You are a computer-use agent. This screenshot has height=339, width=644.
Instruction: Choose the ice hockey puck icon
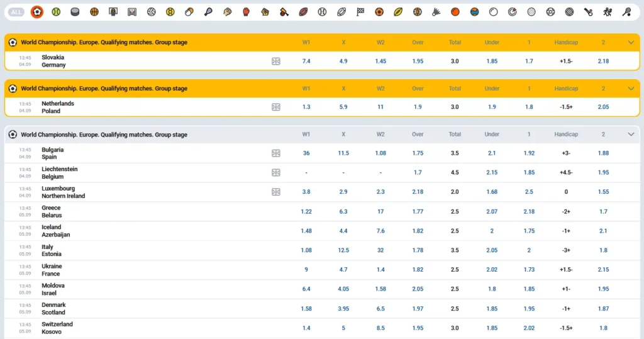[x=75, y=12]
